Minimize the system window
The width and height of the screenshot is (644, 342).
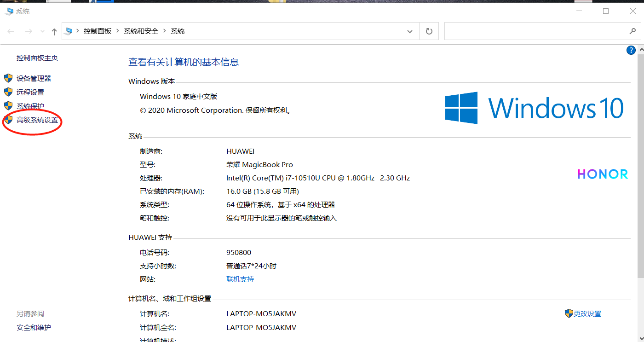pyautogui.click(x=579, y=11)
